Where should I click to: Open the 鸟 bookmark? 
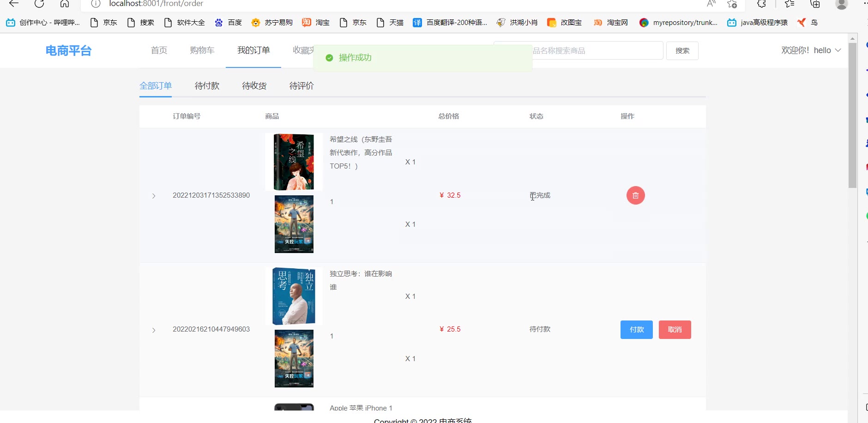point(808,23)
